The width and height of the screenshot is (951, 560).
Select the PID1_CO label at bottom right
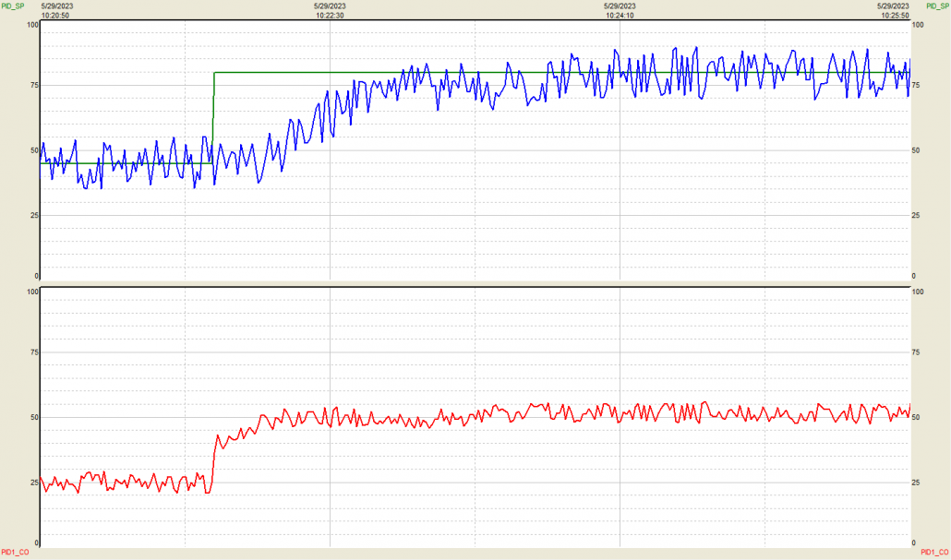coord(935,552)
